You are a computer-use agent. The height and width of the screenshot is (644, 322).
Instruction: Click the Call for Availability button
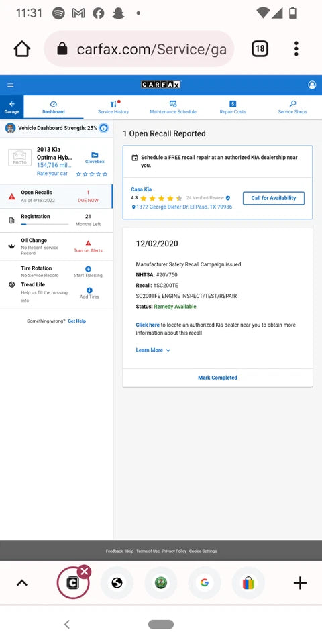274,198
